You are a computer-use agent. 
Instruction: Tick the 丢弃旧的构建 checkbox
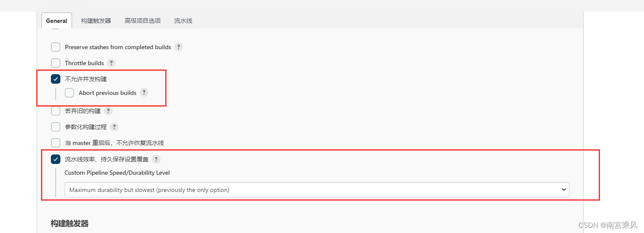(x=56, y=111)
